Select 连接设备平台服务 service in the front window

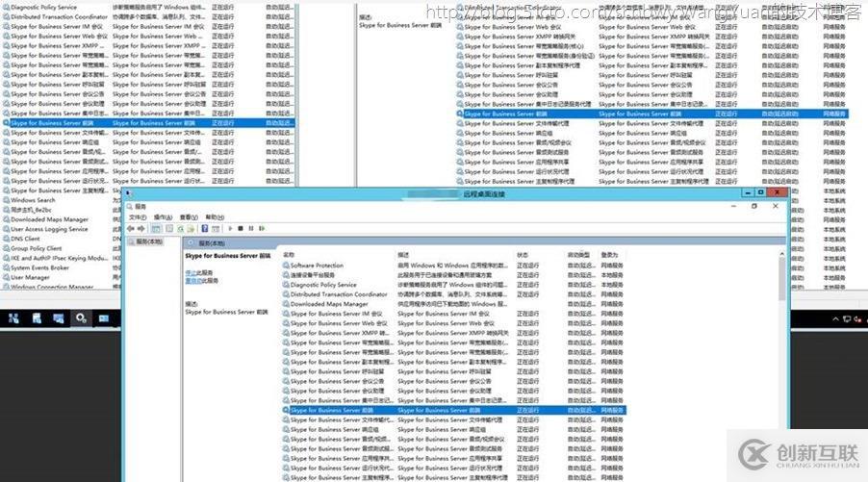[313, 275]
